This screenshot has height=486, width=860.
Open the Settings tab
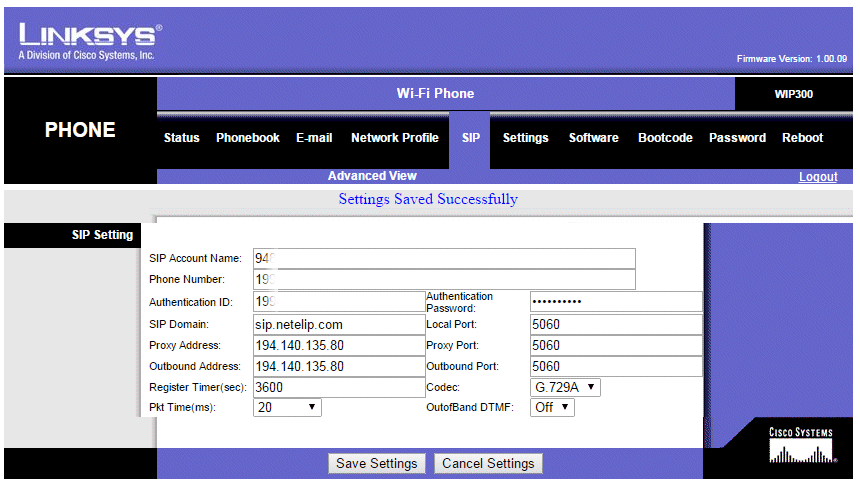click(525, 138)
